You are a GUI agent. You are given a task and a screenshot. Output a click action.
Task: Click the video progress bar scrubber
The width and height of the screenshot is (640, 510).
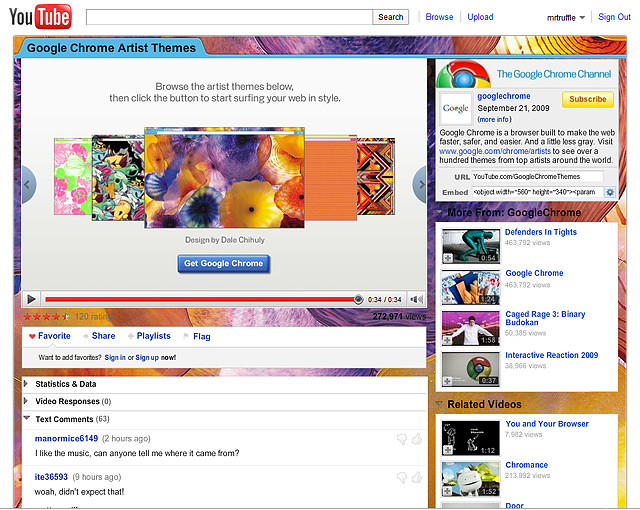(x=358, y=299)
